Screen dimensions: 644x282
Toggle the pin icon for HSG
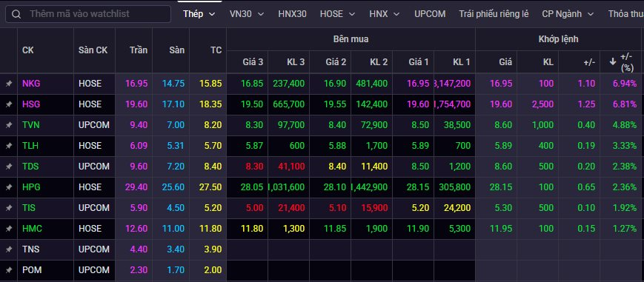[9, 104]
